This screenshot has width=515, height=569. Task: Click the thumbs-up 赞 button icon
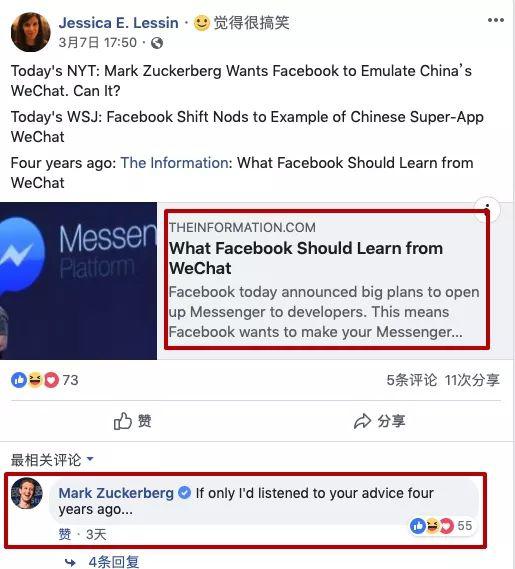123,421
